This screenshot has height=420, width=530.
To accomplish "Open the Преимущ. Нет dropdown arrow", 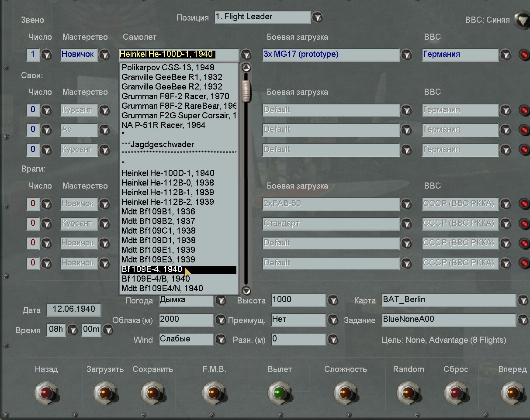I will click(x=333, y=320).
